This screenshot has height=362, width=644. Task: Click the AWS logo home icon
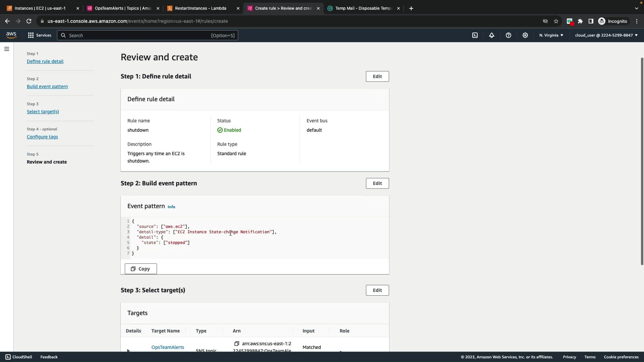click(11, 35)
